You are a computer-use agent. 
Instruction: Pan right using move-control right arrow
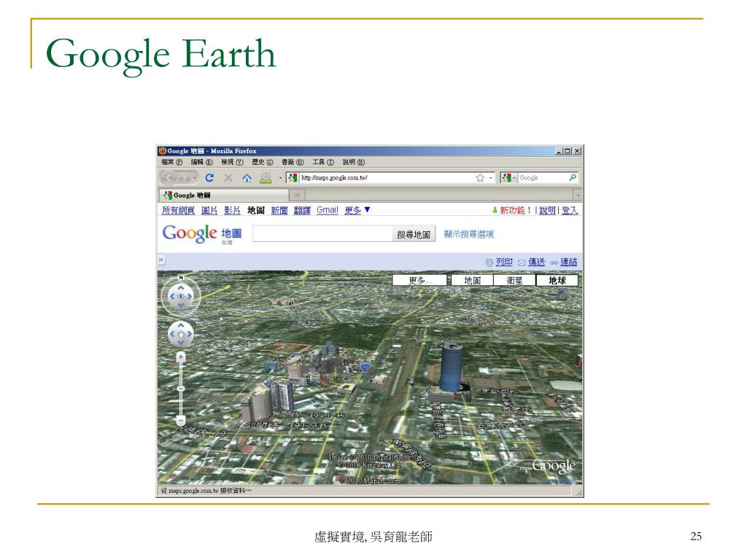(x=190, y=334)
